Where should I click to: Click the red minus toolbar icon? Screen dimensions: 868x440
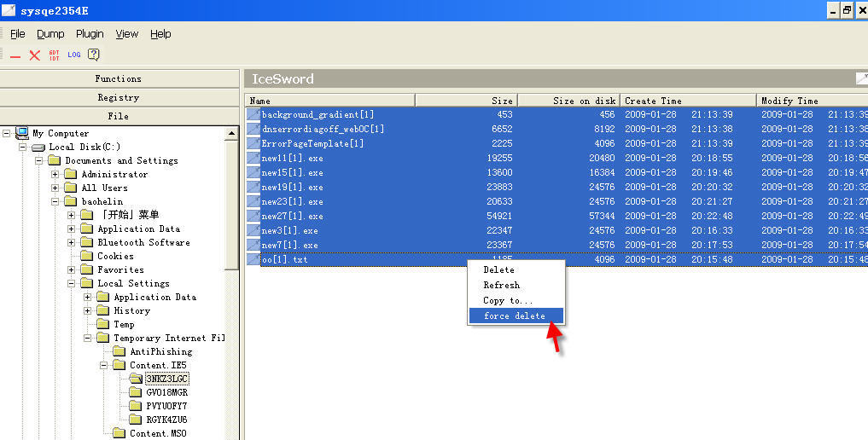point(15,55)
